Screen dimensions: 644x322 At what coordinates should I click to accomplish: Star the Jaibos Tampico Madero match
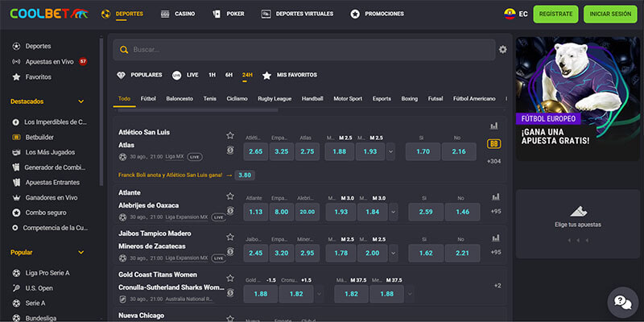point(230,237)
